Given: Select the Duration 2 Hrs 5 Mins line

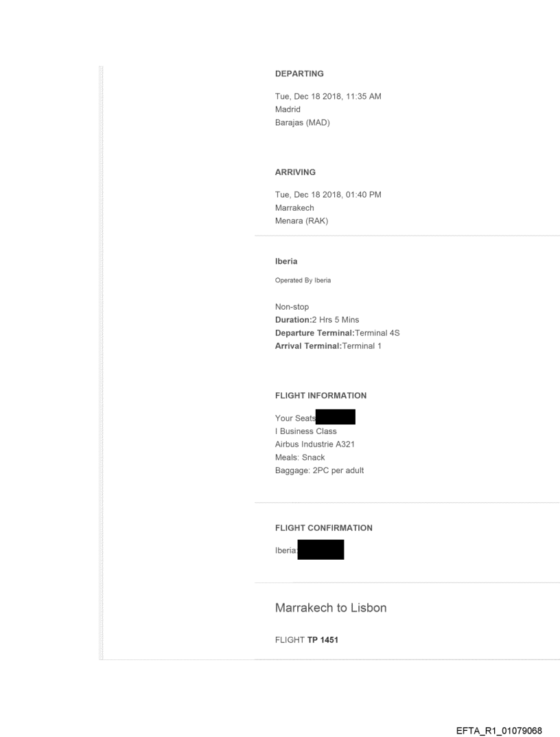Looking at the screenshot, I should click(317, 320).
